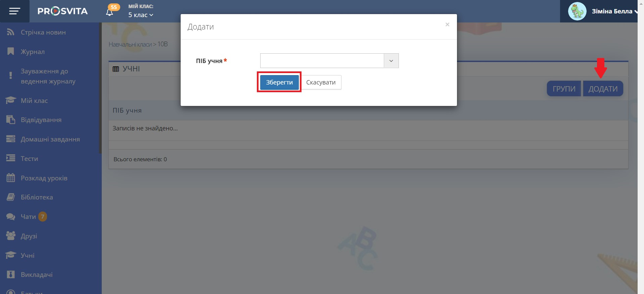Image resolution: width=644 pixels, height=294 pixels.
Task: Click the Зберегти button
Action: (279, 82)
